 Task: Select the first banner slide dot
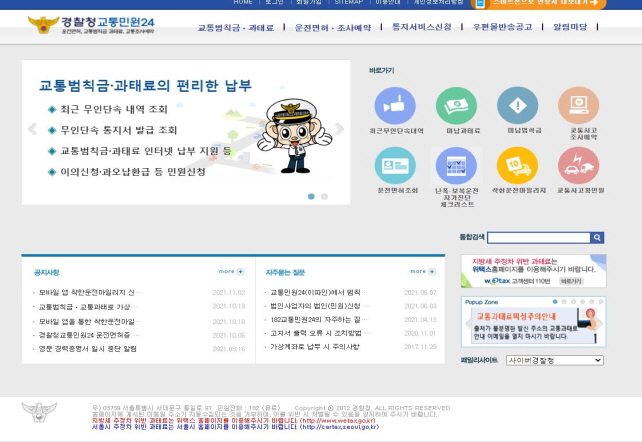tap(311, 196)
